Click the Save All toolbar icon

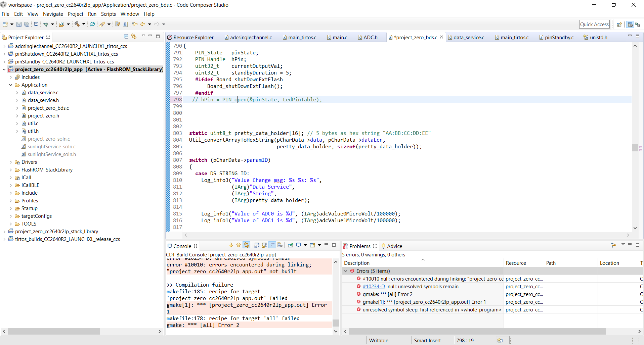pos(27,24)
